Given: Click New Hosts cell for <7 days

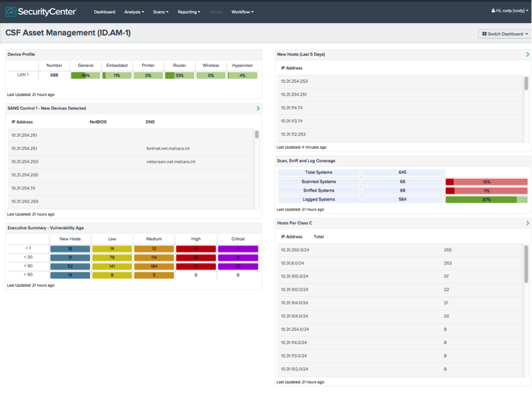Looking at the screenshot, I should [70, 249].
